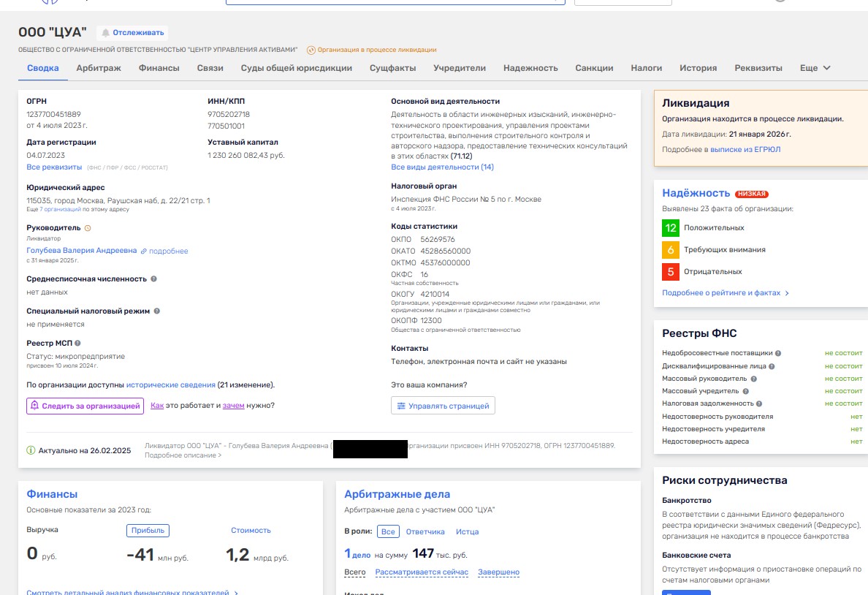Open the Сущфакты tab

[x=392, y=68]
